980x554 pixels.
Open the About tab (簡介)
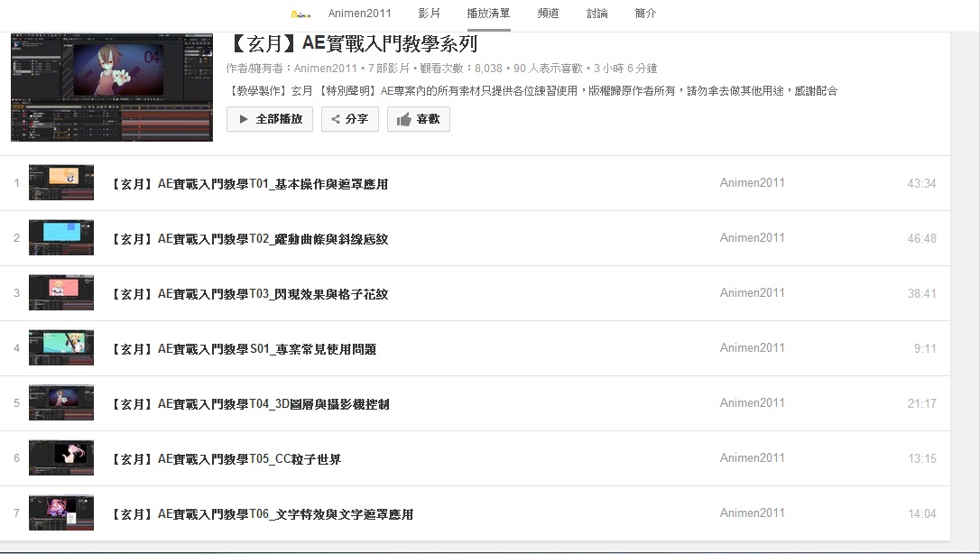click(x=645, y=14)
